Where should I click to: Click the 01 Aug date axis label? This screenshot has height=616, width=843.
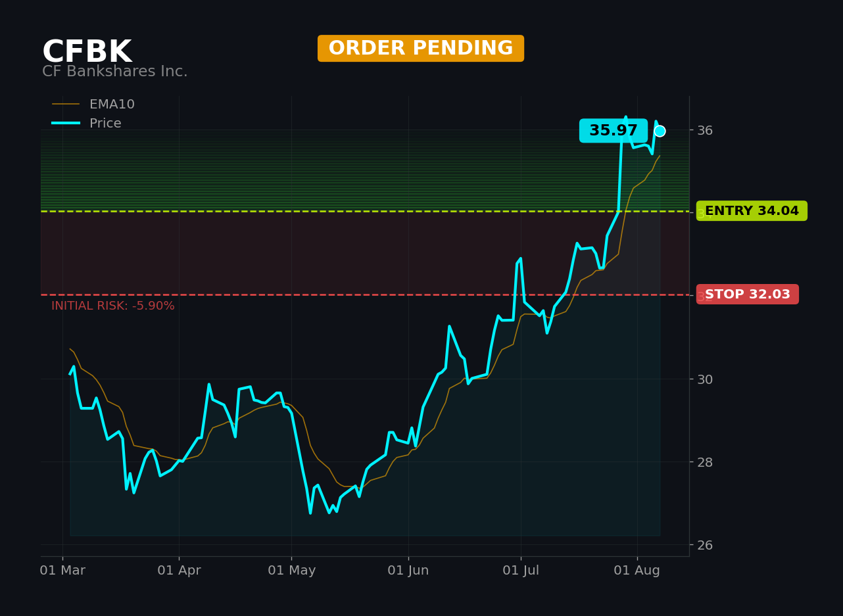pyautogui.click(x=637, y=571)
